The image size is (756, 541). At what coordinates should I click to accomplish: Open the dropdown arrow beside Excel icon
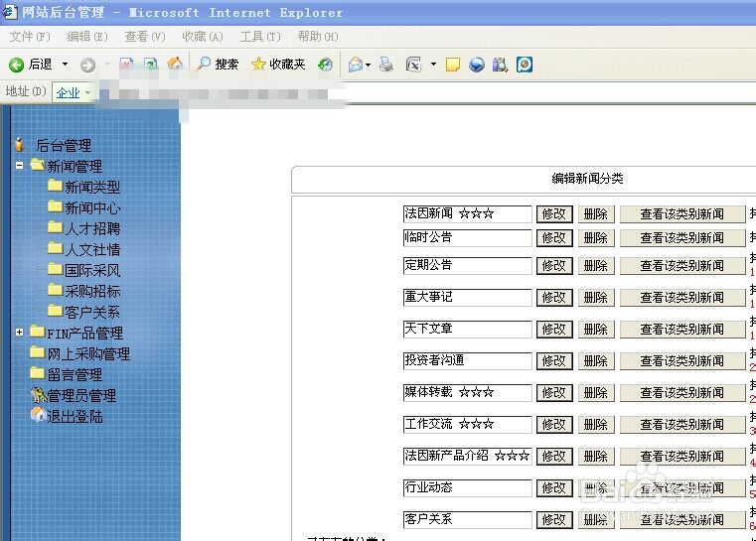click(x=433, y=65)
